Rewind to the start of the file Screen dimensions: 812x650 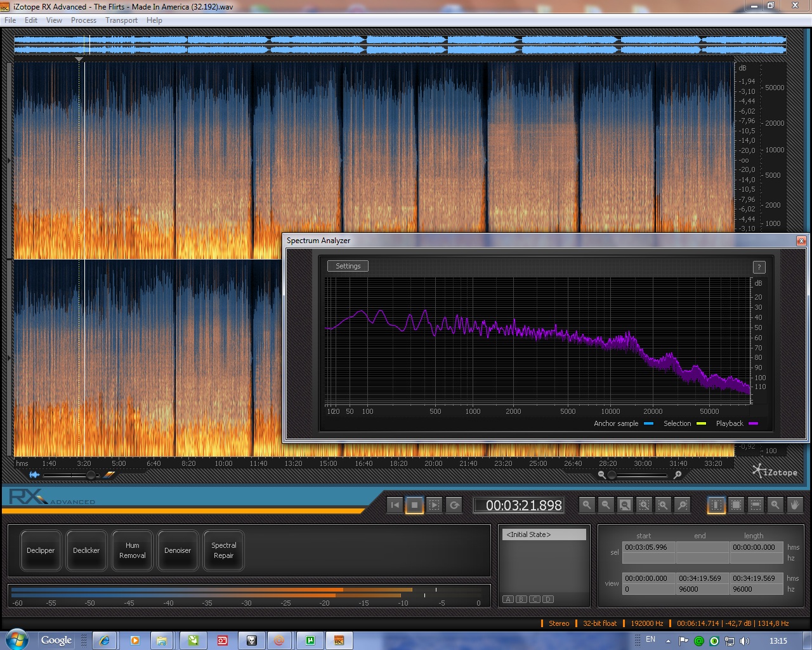click(x=396, y=505)
